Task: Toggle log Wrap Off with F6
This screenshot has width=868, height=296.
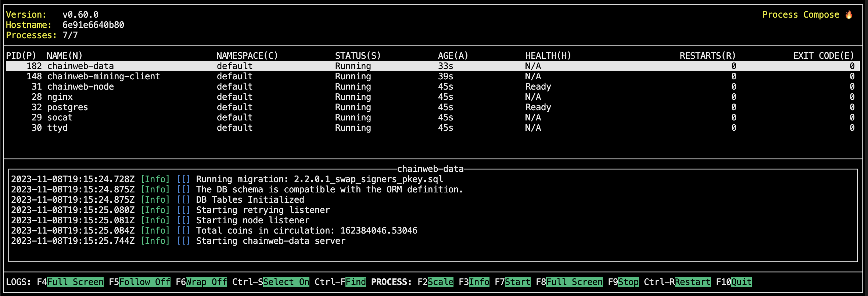Action: (x=207, y=282)
